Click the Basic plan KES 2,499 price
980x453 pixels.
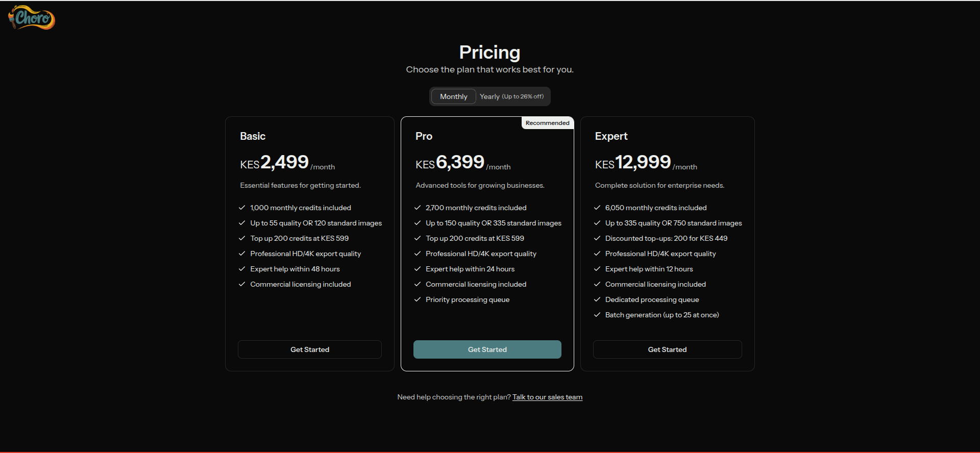tap(284, 163)
